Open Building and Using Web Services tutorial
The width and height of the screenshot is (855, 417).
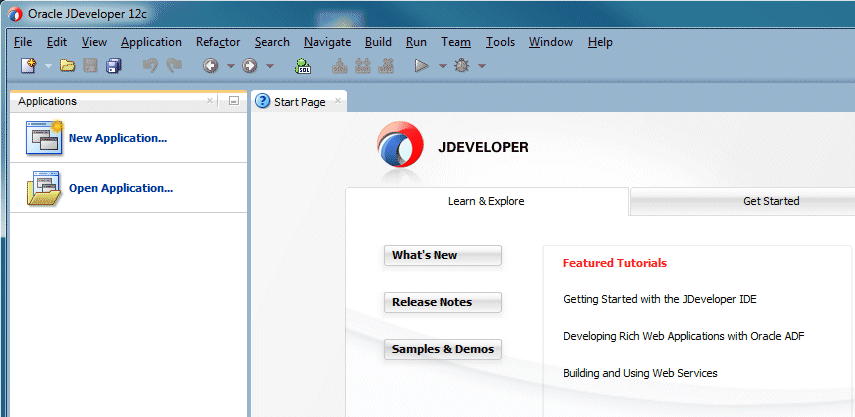tap(640, 373)
